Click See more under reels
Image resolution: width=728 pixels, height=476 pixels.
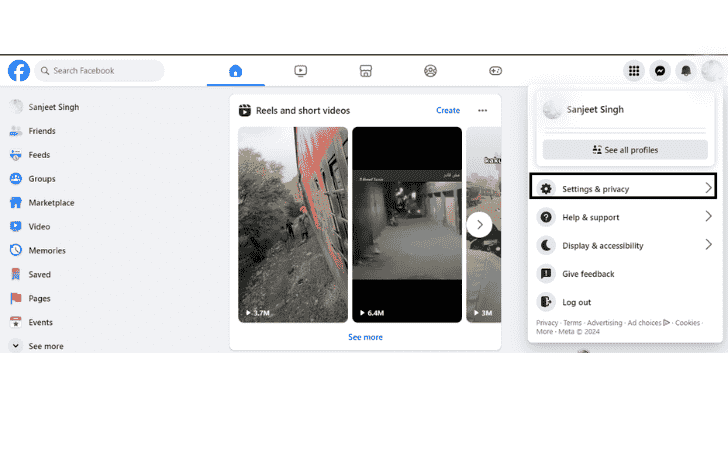click(x=365, y=337)
